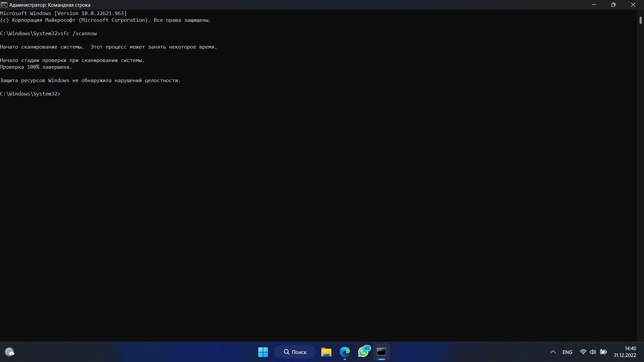
Task: Click the 'sfc /scannow' command text
Action: pos(78,34)
